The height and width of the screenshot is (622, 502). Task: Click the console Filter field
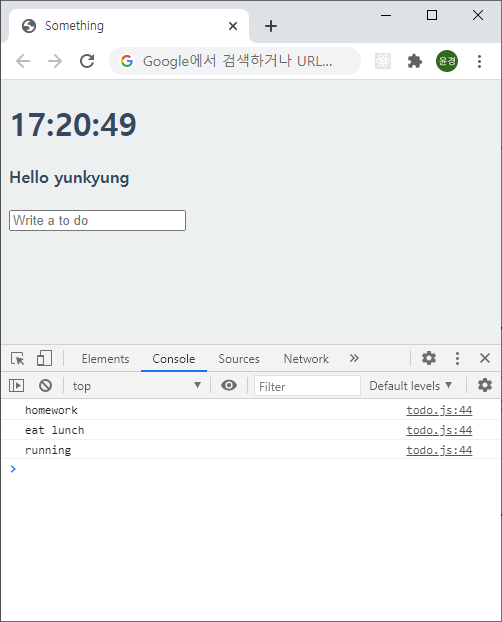pyautogui.click(x=307, y=386)
